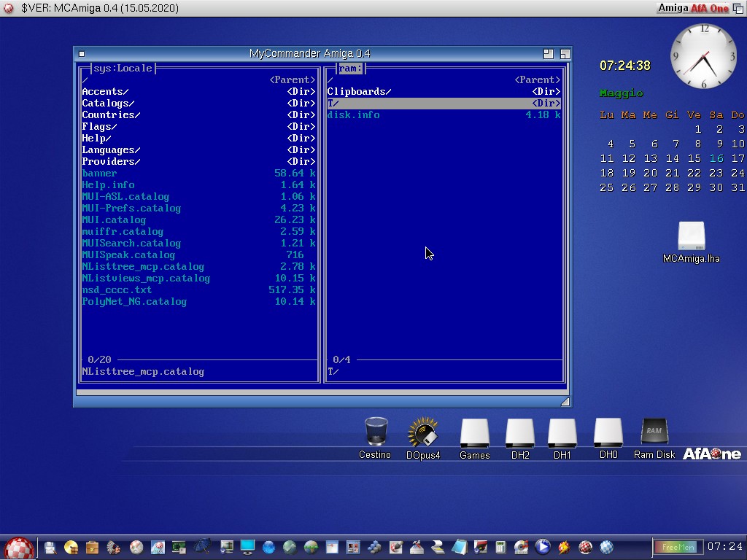Select the msd_cccc.txt file

point(117,290)
